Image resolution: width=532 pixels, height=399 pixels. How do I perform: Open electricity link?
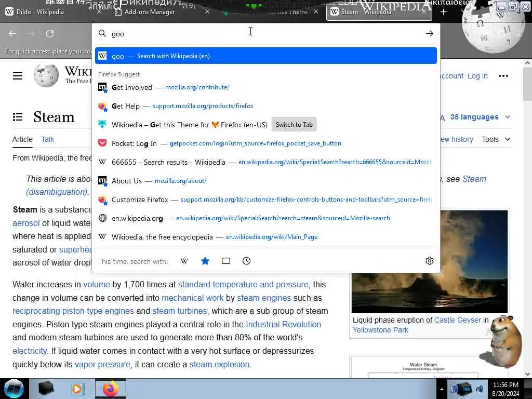pos(30,351)
